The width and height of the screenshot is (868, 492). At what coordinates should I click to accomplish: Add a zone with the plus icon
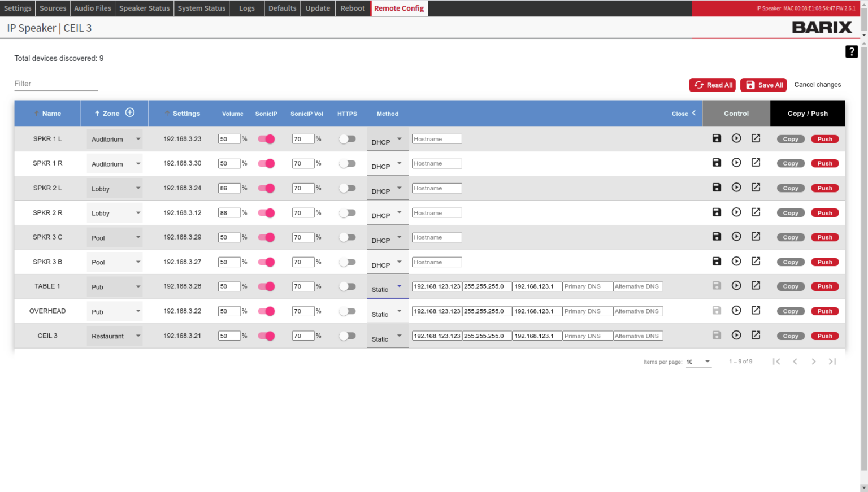tap(130, 113)
